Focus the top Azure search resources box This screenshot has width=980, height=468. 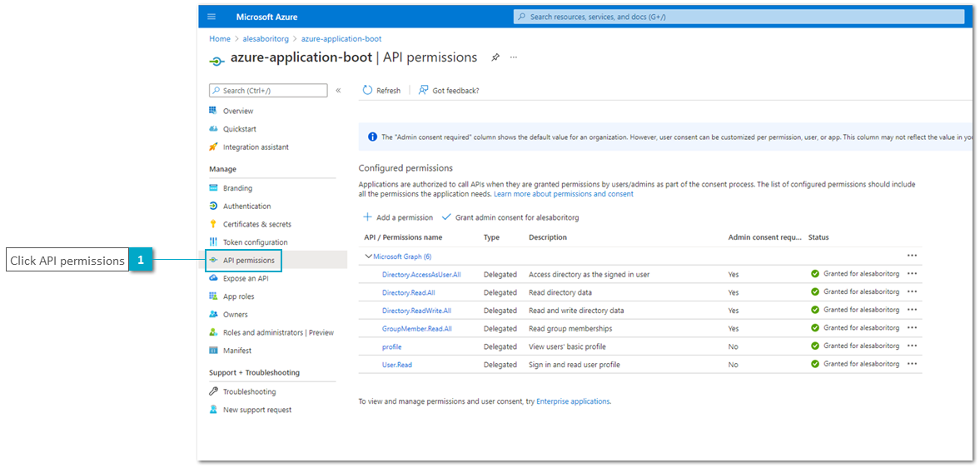click(x=739, y=17)
